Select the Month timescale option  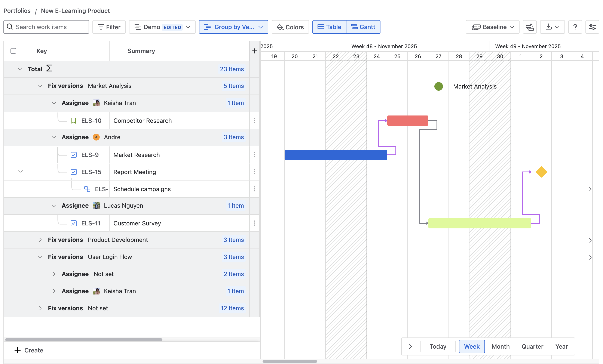point(501,346)
